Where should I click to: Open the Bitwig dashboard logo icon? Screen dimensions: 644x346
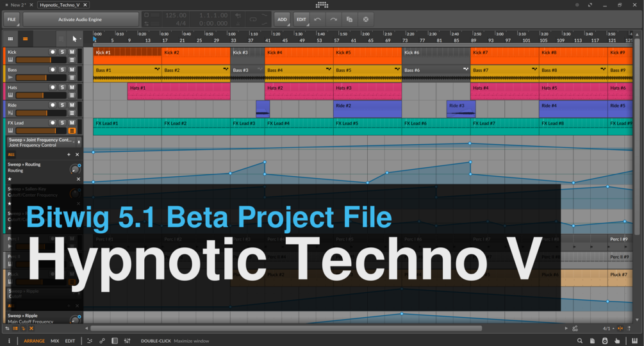click(322, 5)
